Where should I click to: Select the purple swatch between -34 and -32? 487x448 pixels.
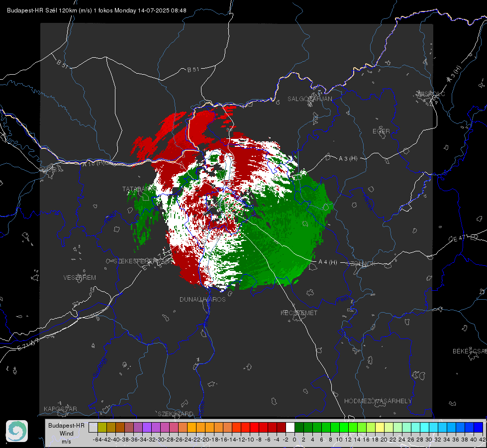147,427
